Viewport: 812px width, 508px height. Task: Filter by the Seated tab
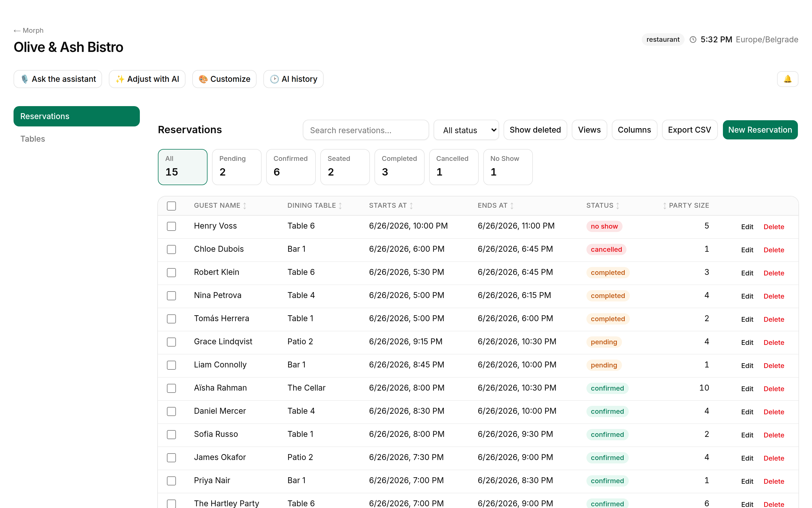click(x=345, y=167)
